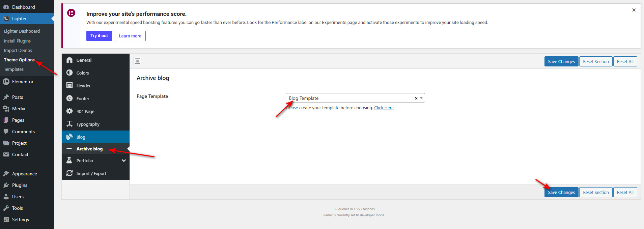This screenshot has width=644, height=229.
Task: Clear the selected Blog Template value
Action: point(416,98)
